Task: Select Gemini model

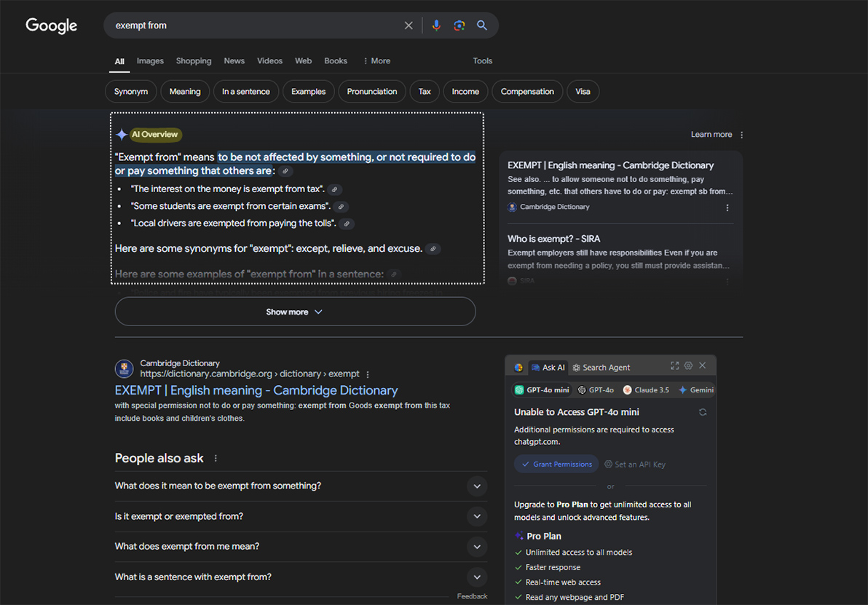Action: click(696, 390)
